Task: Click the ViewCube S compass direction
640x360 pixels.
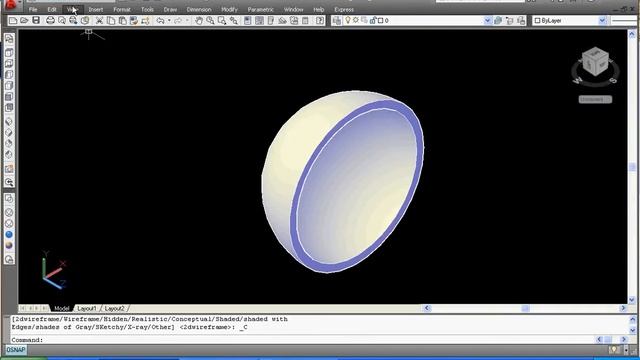Action: click(613, 80)
